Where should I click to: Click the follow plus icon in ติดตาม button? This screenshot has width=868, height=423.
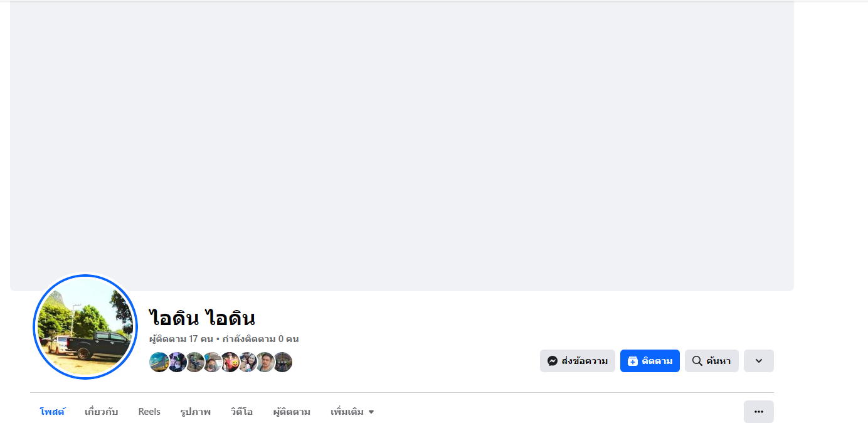(x=633, y=361)
